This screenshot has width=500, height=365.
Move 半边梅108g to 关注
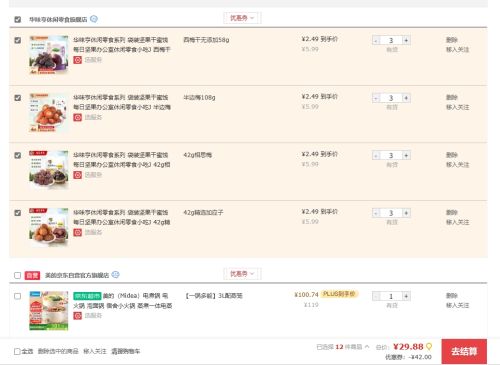(457, 107)
